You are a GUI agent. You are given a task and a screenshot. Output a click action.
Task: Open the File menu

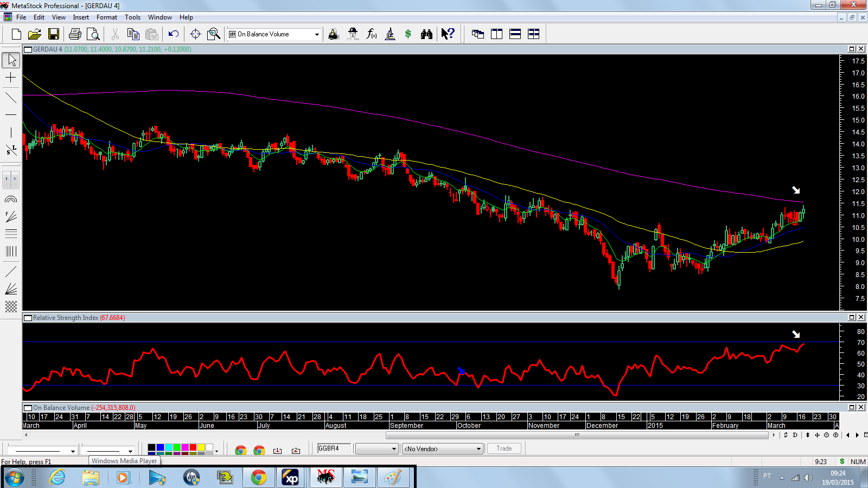pos(21,17)
